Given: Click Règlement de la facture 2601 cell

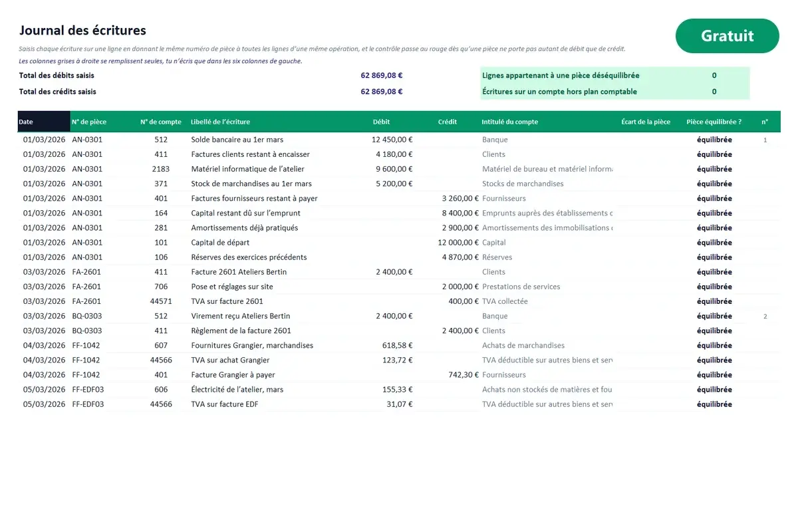Looking at the screenshot, I should point(241,330).
